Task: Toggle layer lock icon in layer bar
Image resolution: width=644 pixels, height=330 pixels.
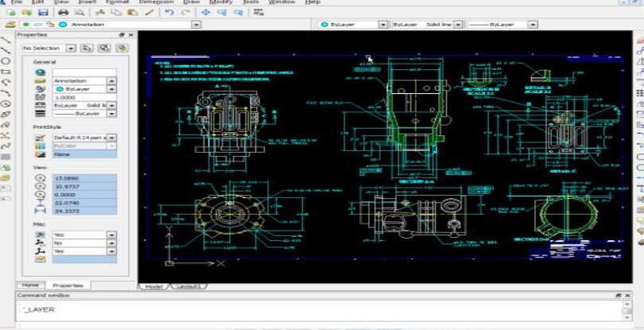Action: [51, 25]
